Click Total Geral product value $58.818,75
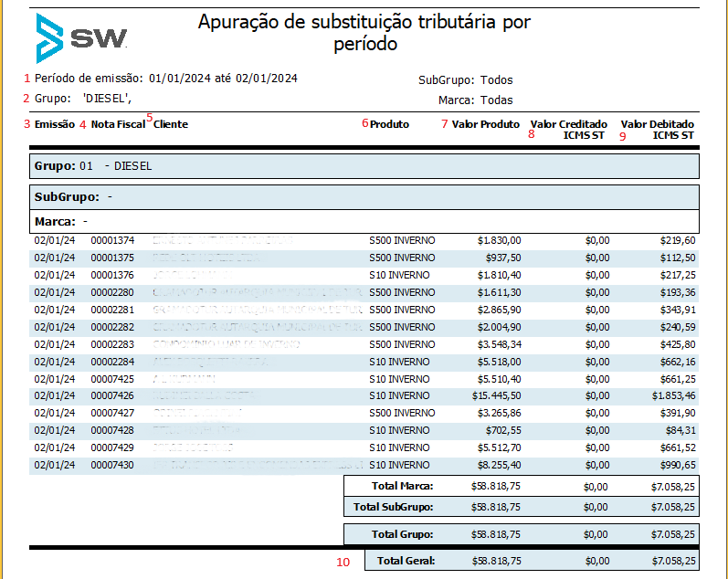This screenshot has width=728, height=579. pyautogui.click(x=496, y=561)
